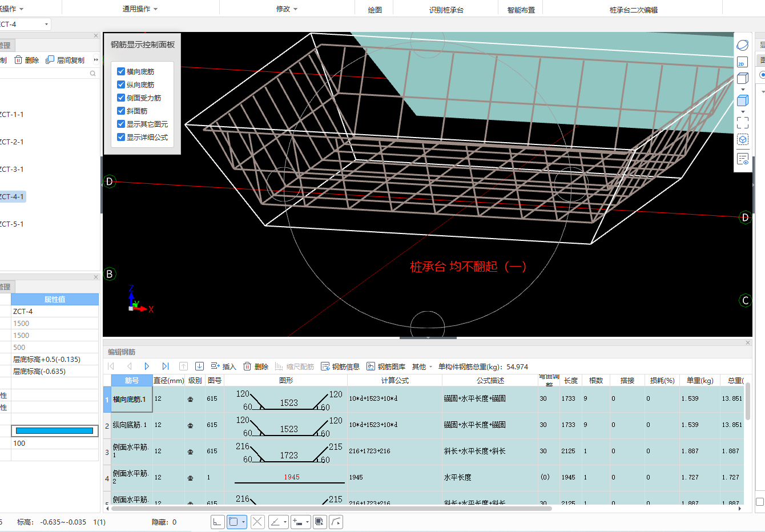The image size is (765, 532).
Task: Open rounded rectangle snap dropdown arrow
Action: point(243,522)
